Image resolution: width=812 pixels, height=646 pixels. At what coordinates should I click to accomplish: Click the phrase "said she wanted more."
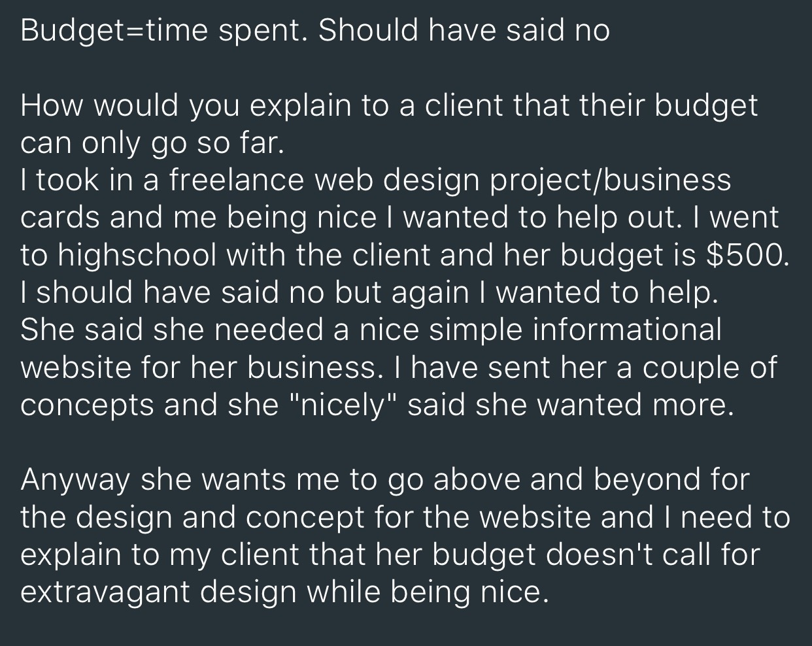click(x=567, y=405)
